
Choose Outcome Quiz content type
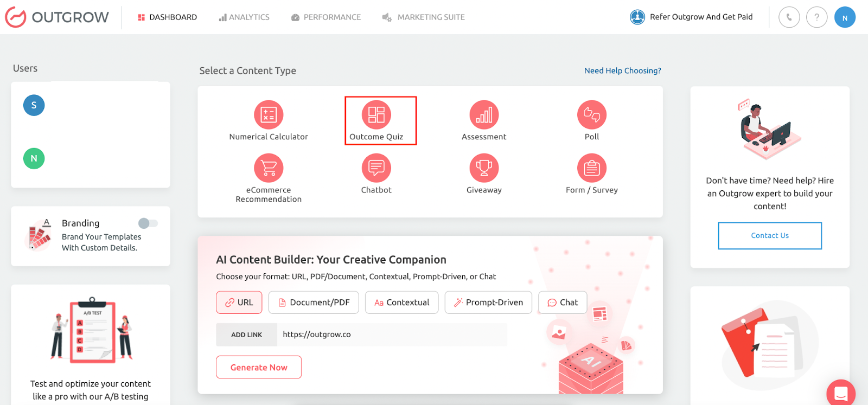376,121
